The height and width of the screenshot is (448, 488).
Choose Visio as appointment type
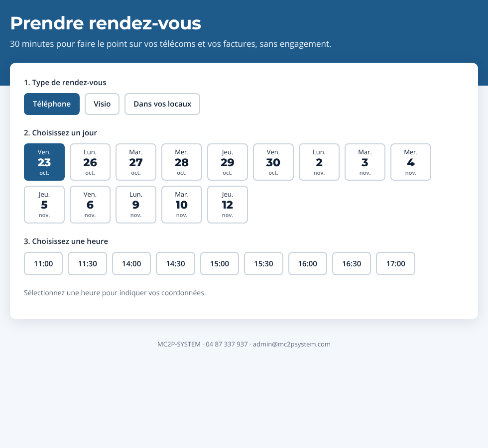[102, 104]
